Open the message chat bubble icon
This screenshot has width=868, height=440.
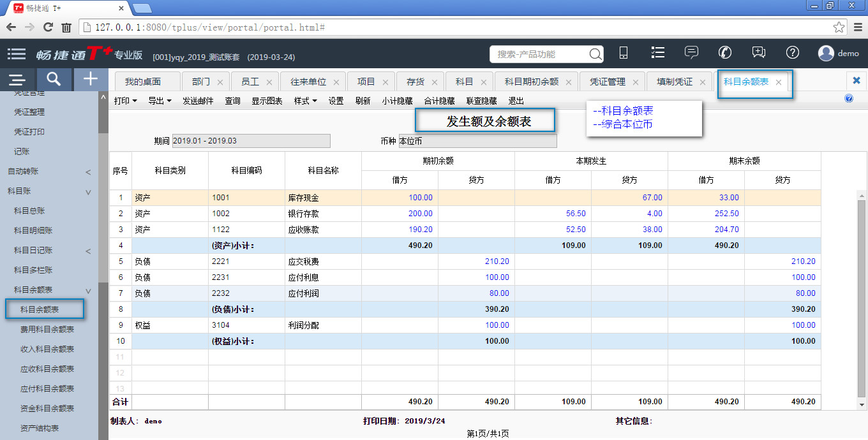point(691,54)
